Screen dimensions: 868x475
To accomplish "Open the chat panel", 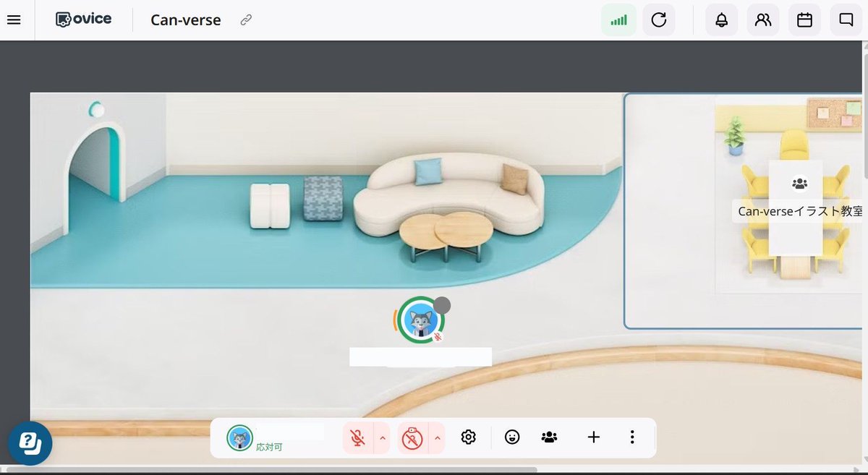I will tap(846, 20).
